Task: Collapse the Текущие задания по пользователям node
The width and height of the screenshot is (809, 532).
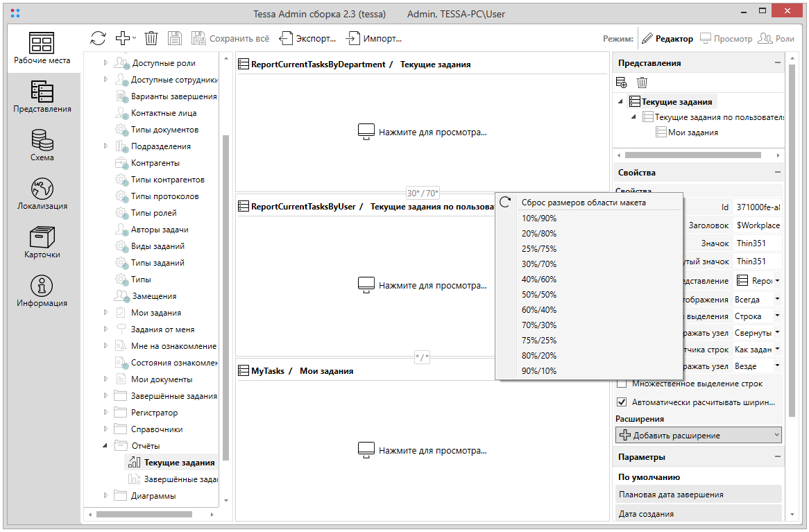Action: click(633, 117)
